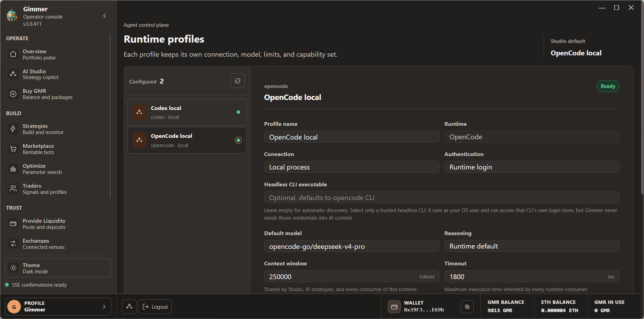Screen dimensions: 644x319
Task: Click the Logout button
Action: [155, 306]
